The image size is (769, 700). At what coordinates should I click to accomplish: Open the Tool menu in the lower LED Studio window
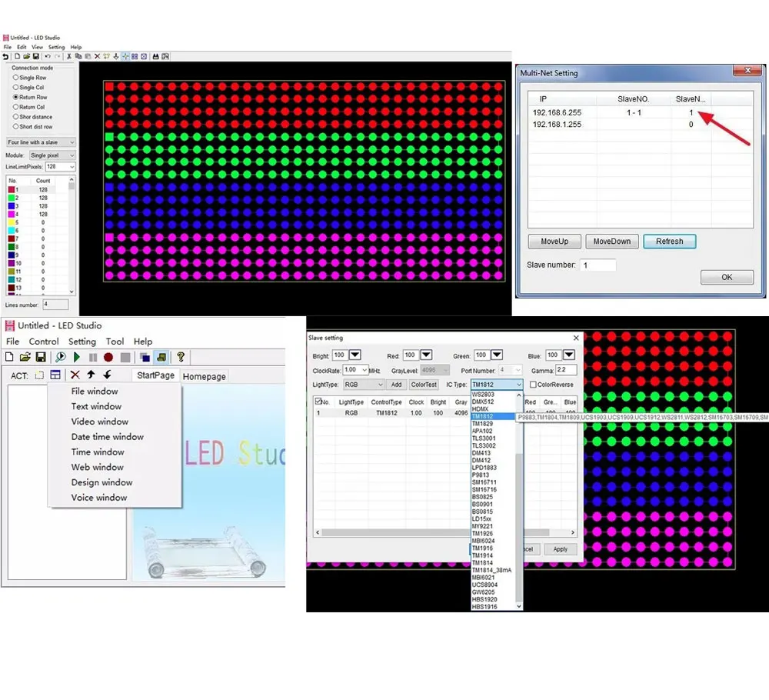click(x=115, y=342)
